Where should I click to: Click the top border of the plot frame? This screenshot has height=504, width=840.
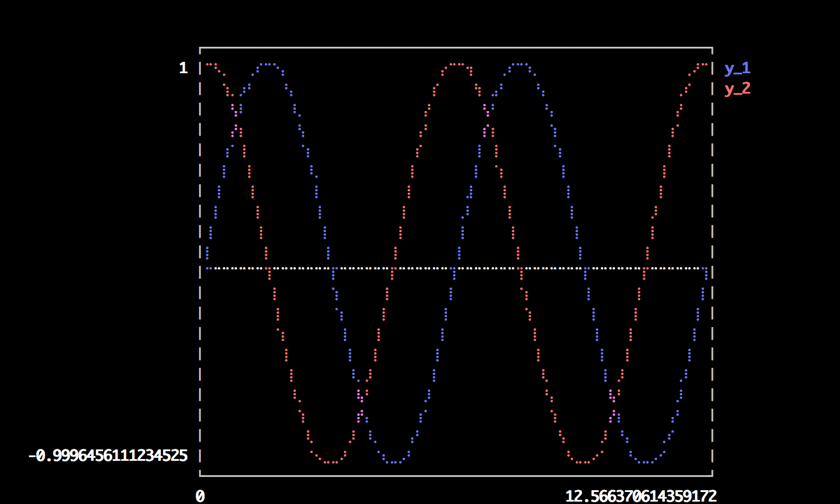456,47
